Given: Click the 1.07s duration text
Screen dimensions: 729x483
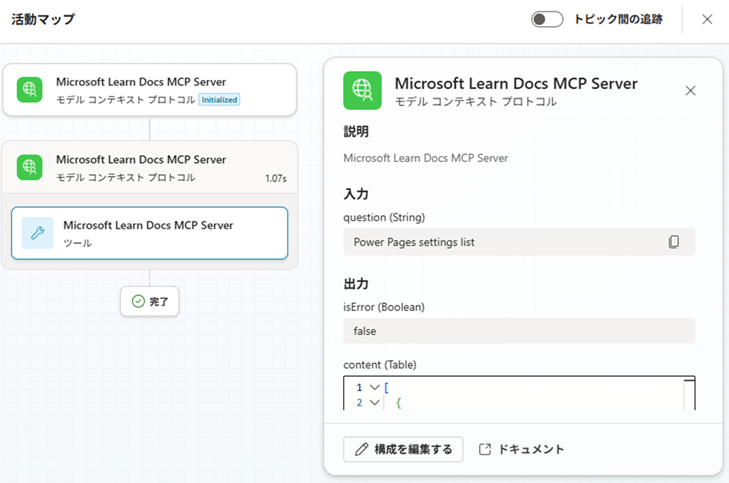Looking at the screenshot, I should 276,179.
